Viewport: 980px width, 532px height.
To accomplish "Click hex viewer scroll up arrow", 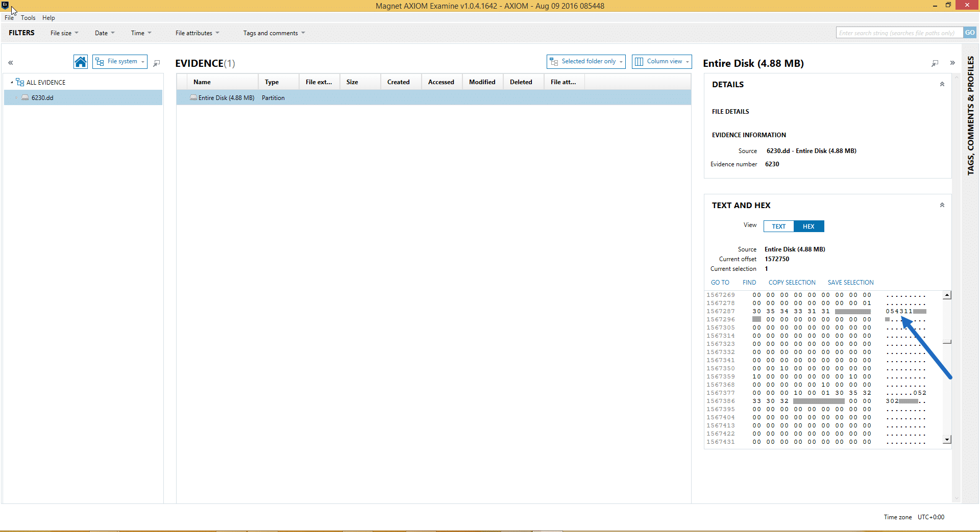I will pos(947,295).
